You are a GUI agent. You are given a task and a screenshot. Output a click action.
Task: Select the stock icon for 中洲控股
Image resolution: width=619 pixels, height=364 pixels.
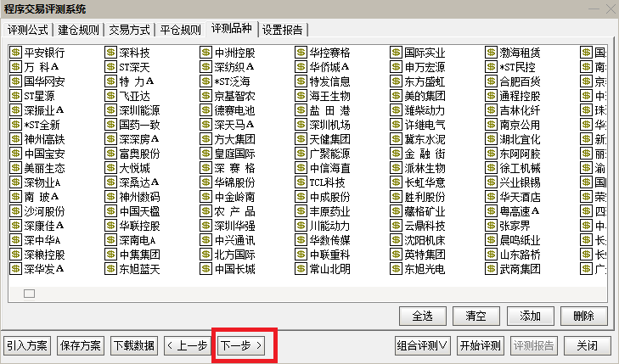tap(206, 53)
